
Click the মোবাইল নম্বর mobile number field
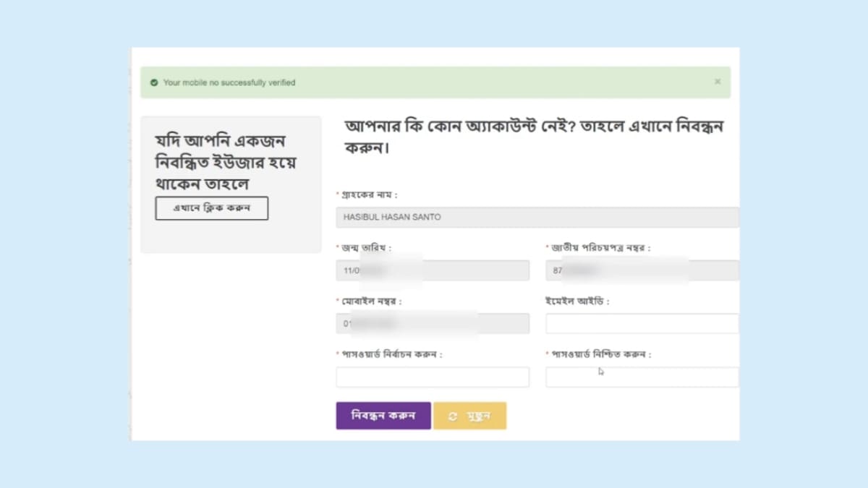coord(432,323)
